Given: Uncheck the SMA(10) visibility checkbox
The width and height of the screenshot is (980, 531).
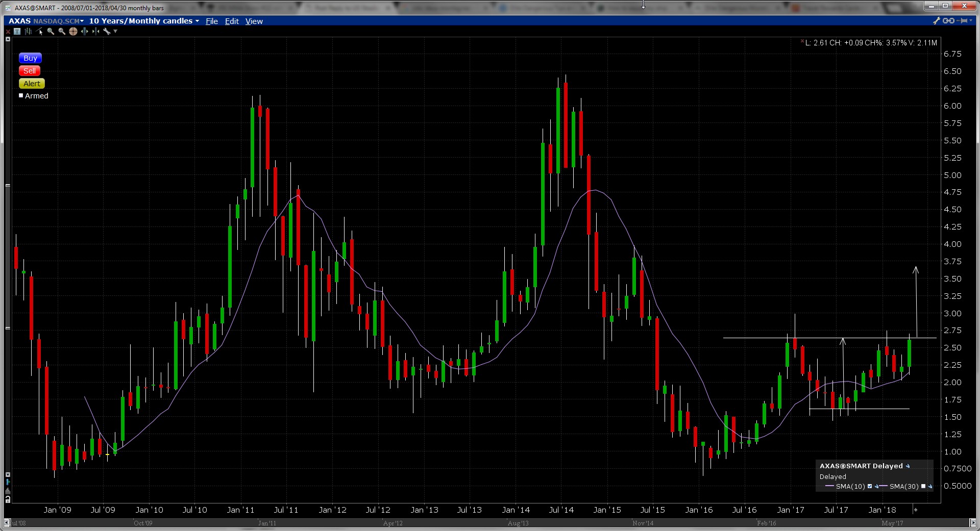Looking at the screenshot, I should click(x=870, y=486).
